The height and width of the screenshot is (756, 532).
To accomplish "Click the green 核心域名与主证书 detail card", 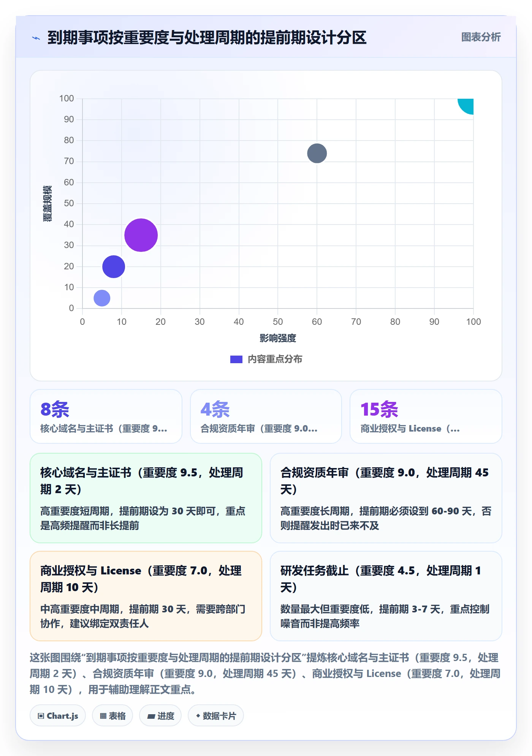I will (x=146, y=498).
